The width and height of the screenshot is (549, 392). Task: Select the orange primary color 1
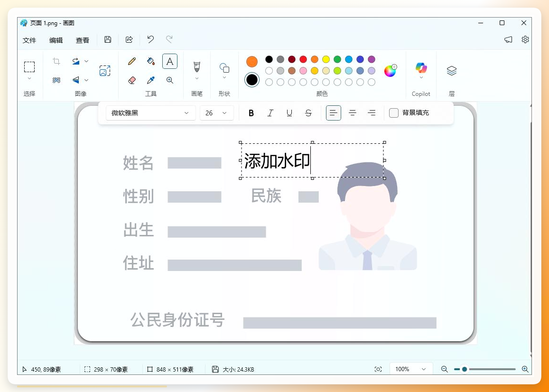pos(252,62)
